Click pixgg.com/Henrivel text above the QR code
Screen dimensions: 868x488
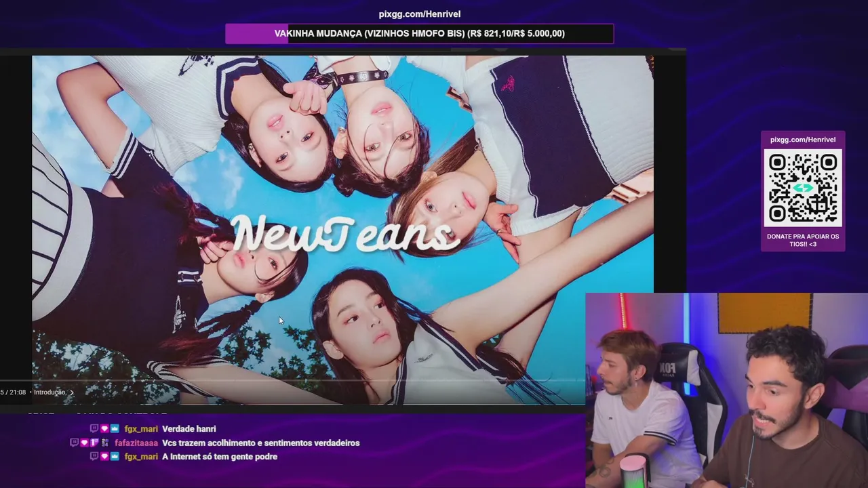click(803, 140)
